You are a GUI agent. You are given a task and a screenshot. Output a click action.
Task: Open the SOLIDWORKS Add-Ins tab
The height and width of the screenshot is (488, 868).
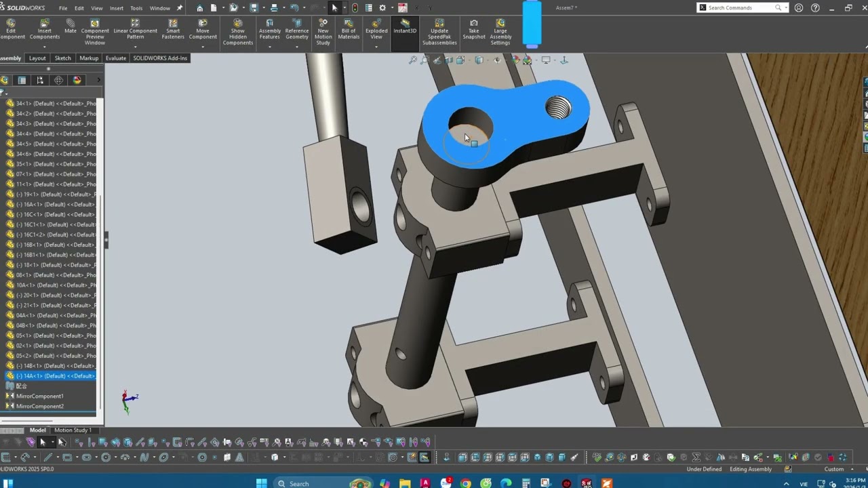pos(160,58)
